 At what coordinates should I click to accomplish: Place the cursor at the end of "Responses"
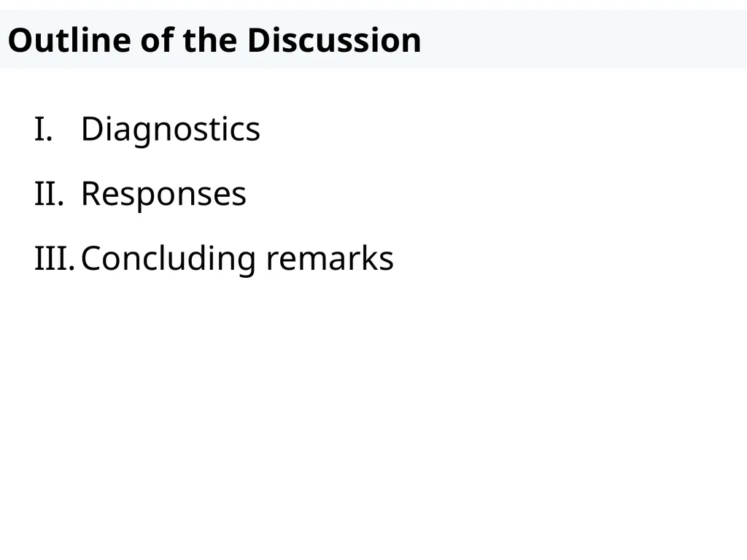(x=247, y=194)
